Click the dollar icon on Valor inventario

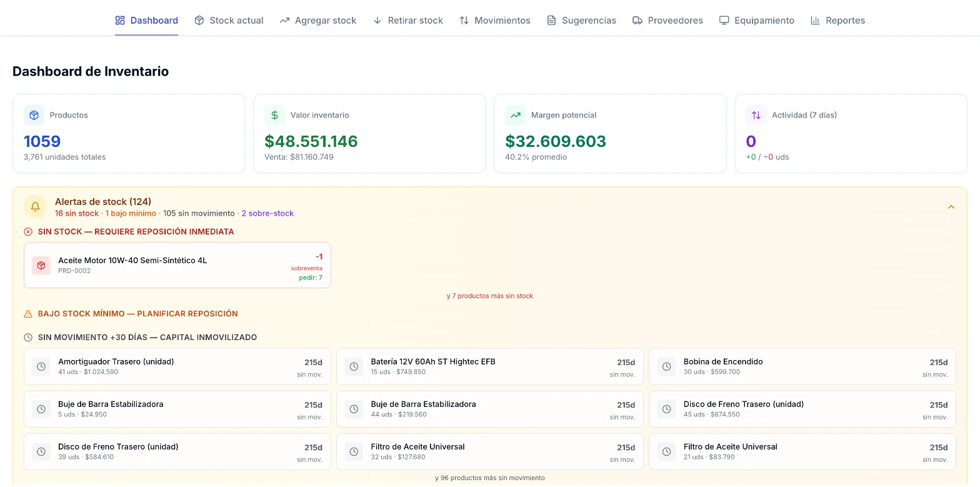tap(275, 115)
